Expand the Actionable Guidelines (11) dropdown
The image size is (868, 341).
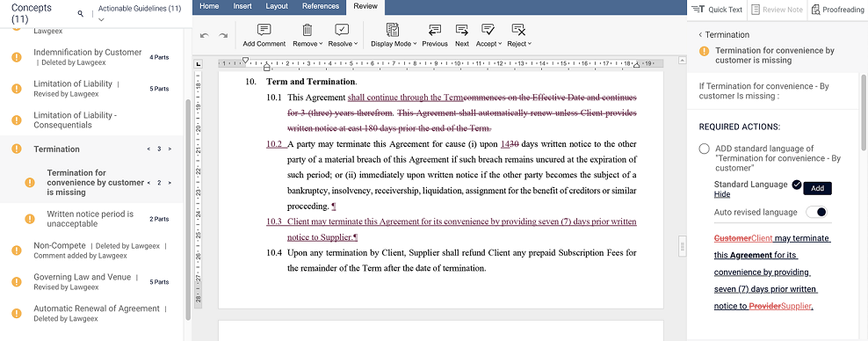click(101, 19)
